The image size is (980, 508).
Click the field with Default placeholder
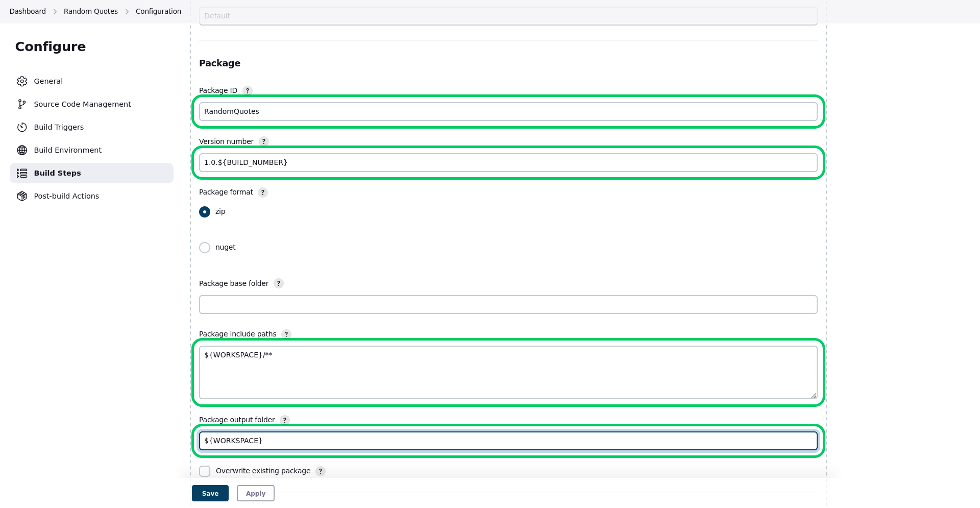(x=508, y=16)
